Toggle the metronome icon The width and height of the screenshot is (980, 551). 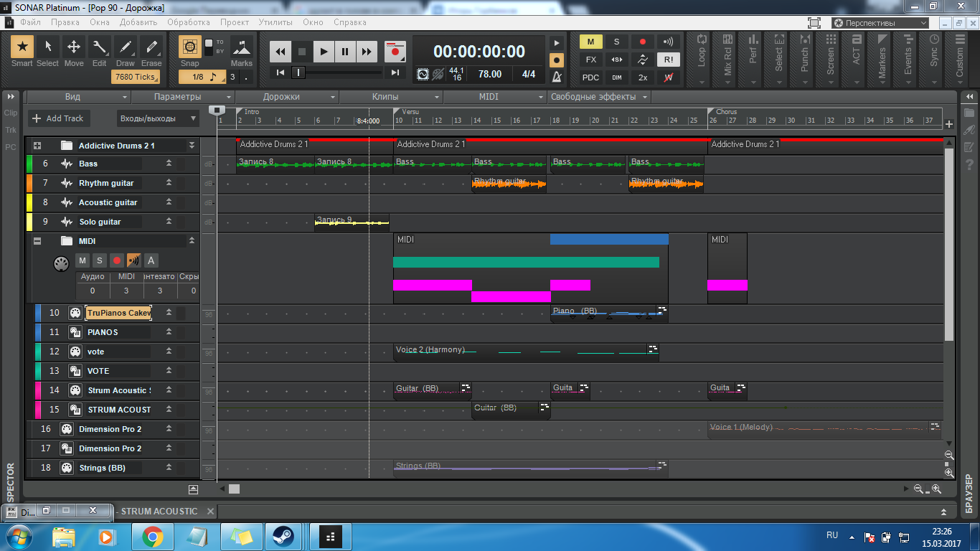tap(557, 76)
